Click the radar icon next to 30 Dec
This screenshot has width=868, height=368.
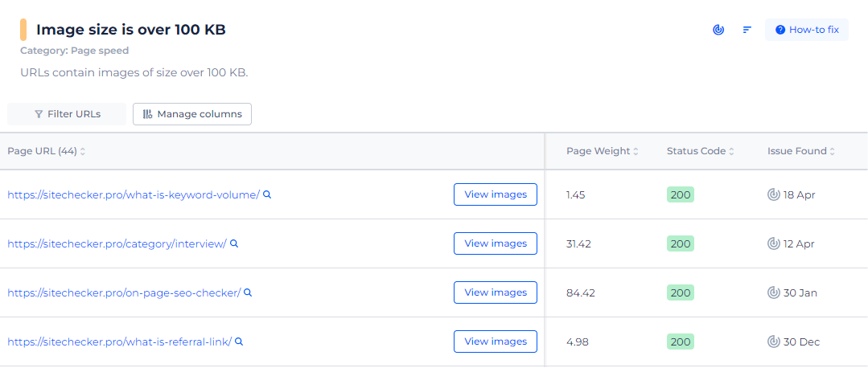[773, 342]
